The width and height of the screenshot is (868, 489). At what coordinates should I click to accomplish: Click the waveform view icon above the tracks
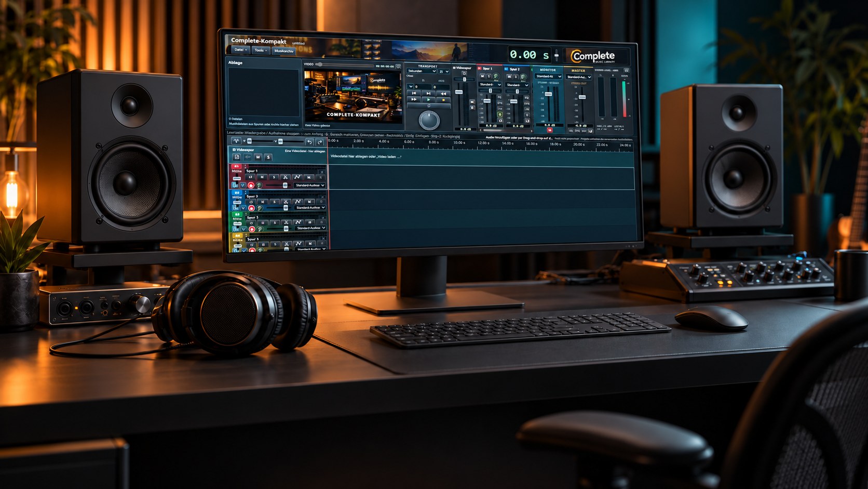tap(236, 141)
